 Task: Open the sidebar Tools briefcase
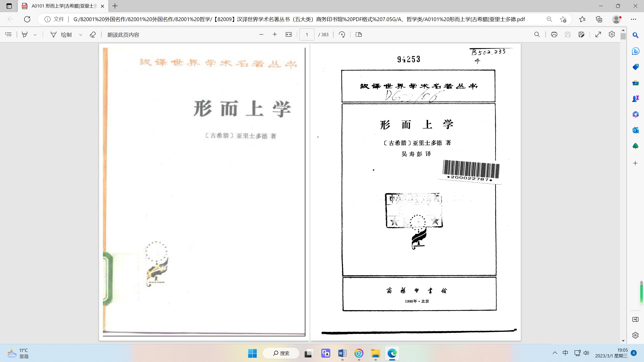(x=635, y=83)
